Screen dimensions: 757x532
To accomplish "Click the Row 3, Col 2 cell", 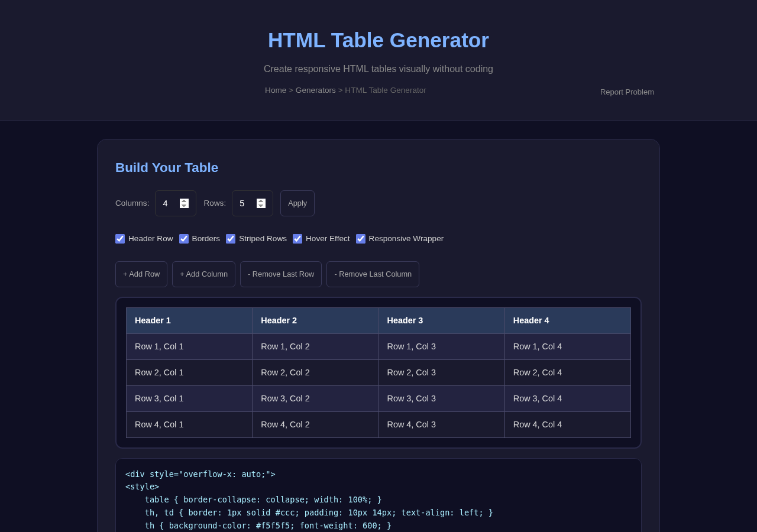I will [315, 398].
